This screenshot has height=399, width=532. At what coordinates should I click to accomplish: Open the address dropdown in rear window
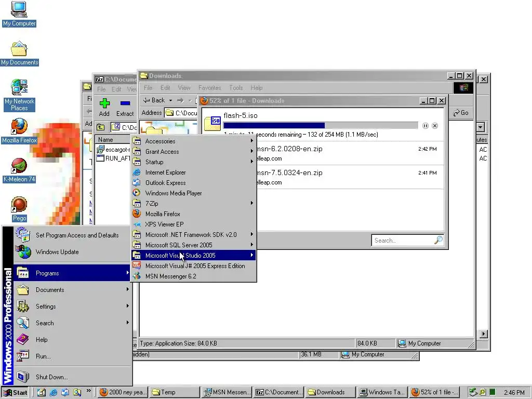481,127
